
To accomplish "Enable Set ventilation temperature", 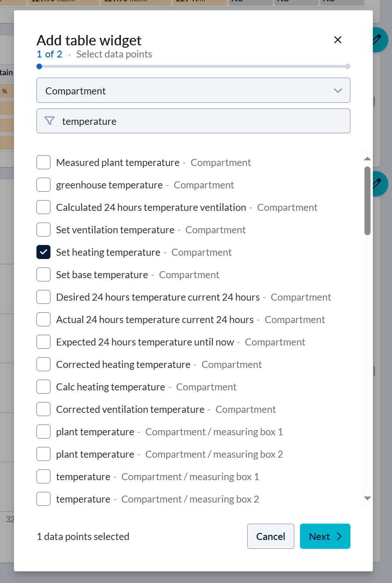I will (43, 230).
